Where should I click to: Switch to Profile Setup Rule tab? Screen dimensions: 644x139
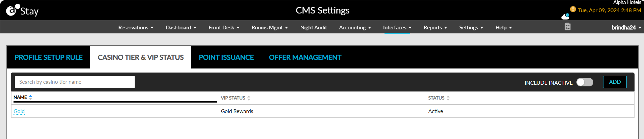(x=49, y=57)
